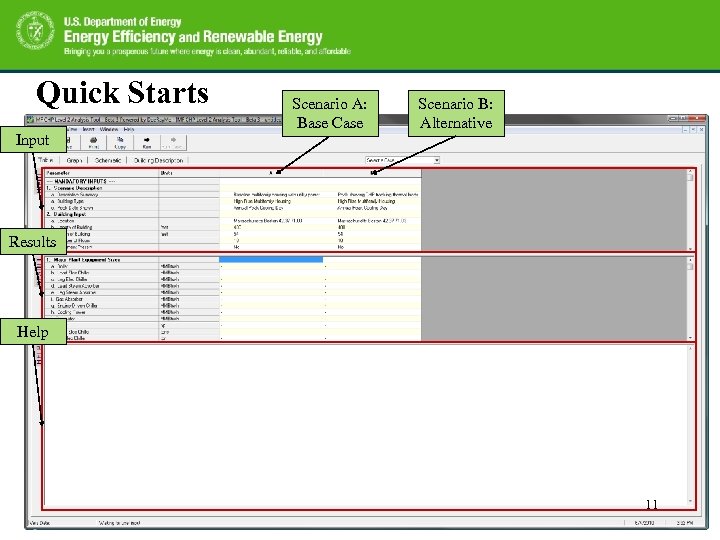The width and height of the screenshot is (720, 540).
Task: Select the Major Plant Equipment Sizes row
Action: [x=232, y=259]
